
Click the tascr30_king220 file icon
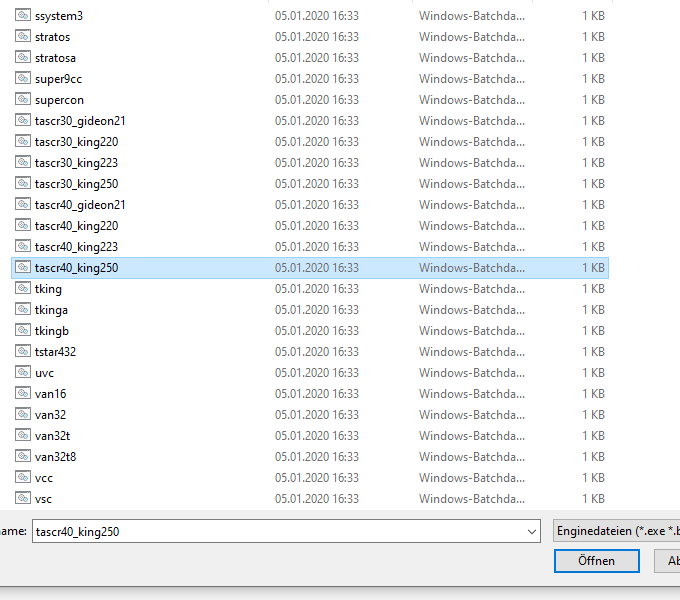pyautogui.click(x=23, y=141)
